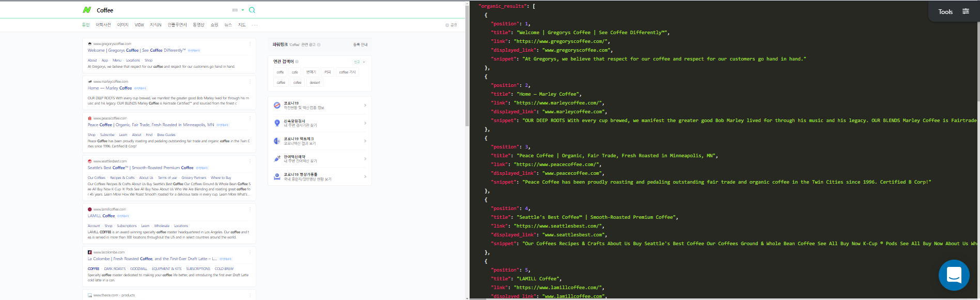This screenshot has width=980, height=300.
Task: Open the 지도 tab
Action: (242, 25)
